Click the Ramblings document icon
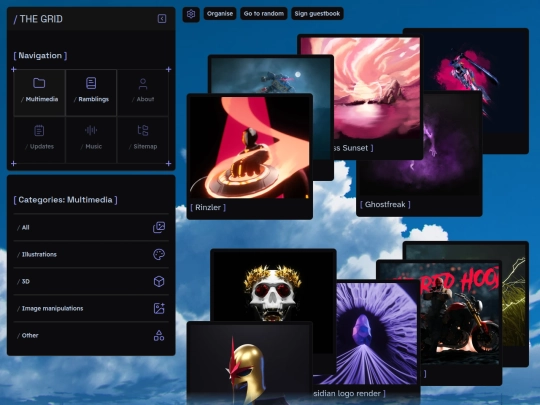The image size is (540, 405). coord(91,83)
